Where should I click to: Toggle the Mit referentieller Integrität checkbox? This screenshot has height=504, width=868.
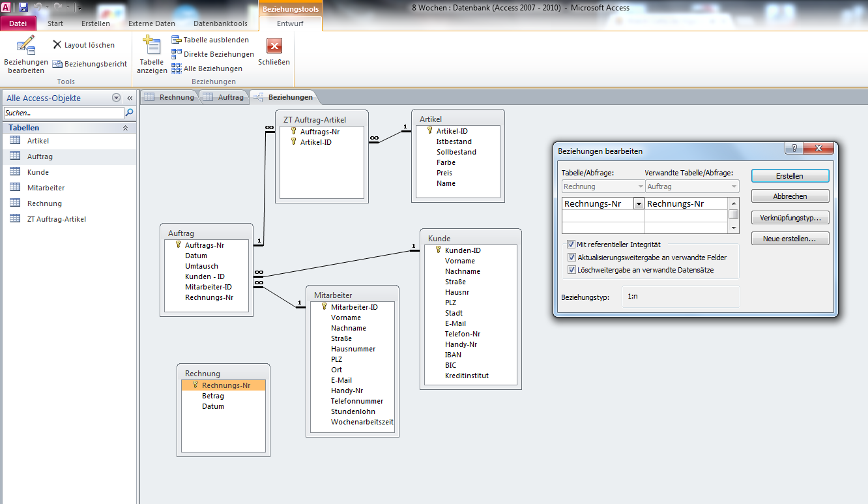[x=571, y=245]
